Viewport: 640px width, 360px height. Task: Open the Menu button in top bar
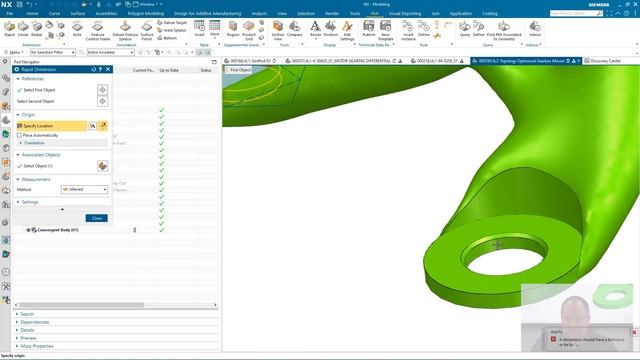(14, 52)
